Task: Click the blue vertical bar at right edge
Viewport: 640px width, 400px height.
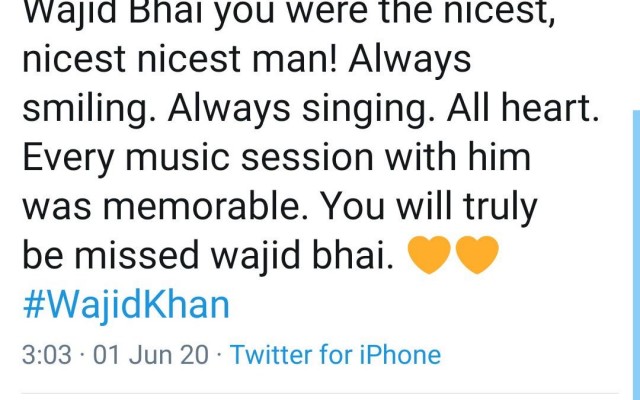Action: click(x=636, y=255)
